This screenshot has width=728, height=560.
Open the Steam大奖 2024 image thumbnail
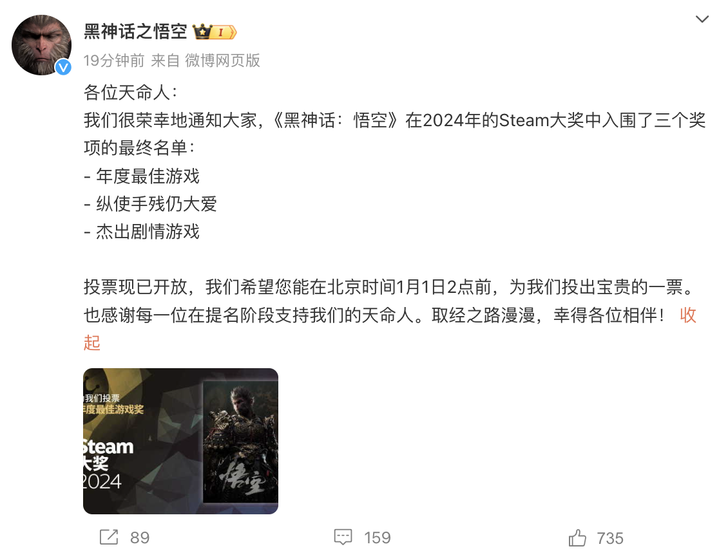click(x=180, y=441)
